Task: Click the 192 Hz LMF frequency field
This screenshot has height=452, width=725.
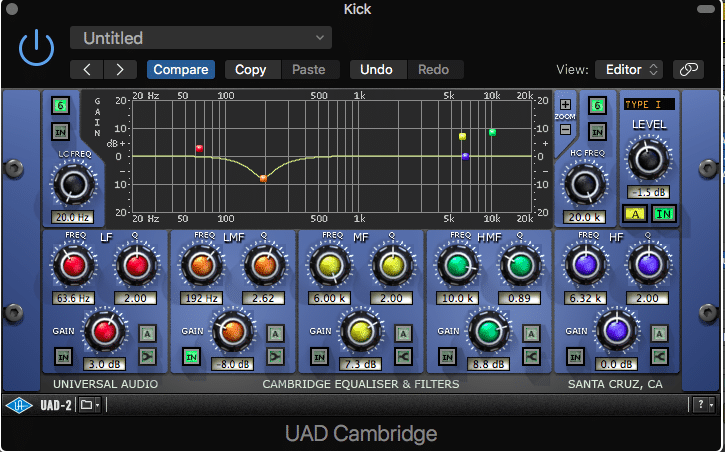Action: (201, 298)
